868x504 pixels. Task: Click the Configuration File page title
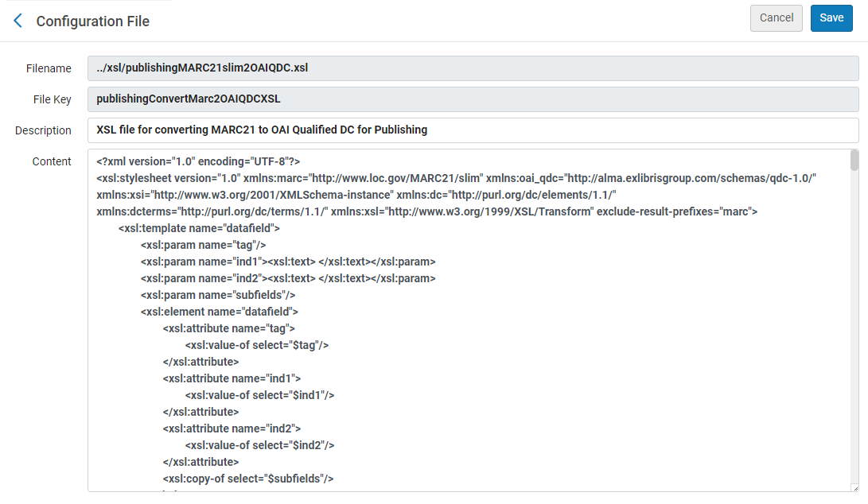click(93, 21)
